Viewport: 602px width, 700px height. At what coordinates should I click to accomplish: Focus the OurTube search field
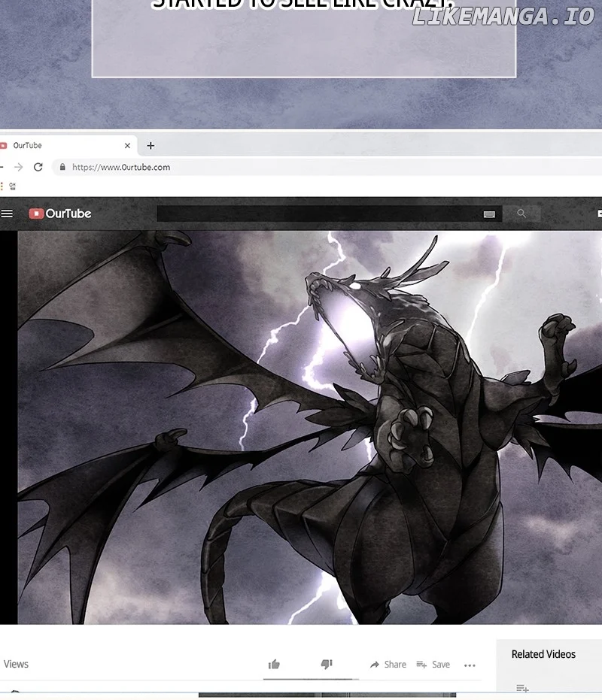316,214
